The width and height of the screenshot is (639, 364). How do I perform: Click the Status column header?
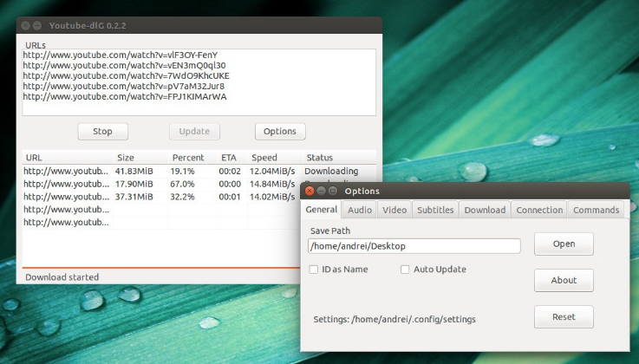pyautogui.click(x=339, y=158)
